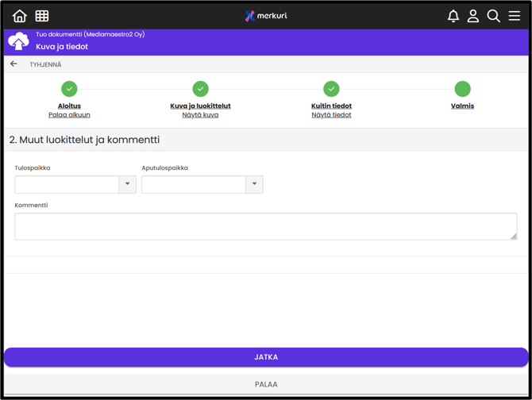Viewport: 532px width, 400px height.
Task: Open the user profile icon
Action: [x=473, y=16]
